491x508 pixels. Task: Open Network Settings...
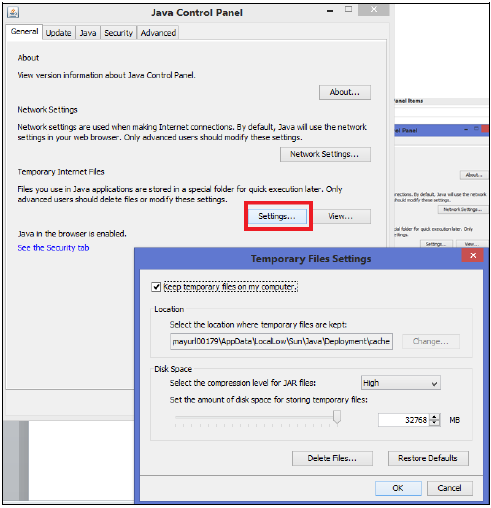tap(325, 154)
